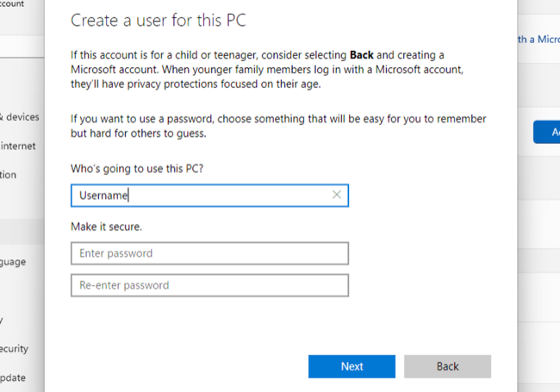Focus the Enter password field
Viewport: 560px width, 392px height.
(x=209, y=253)
